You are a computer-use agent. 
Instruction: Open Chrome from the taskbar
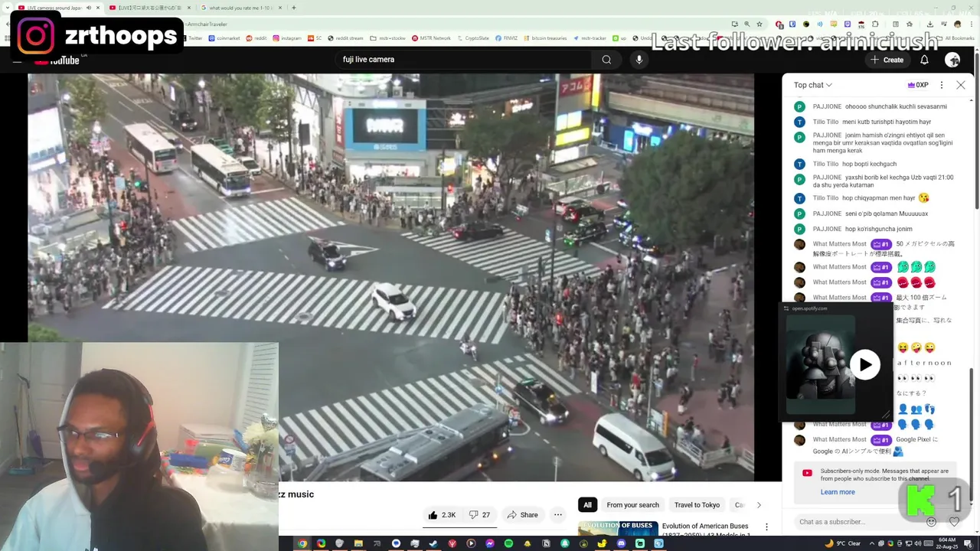302,543
